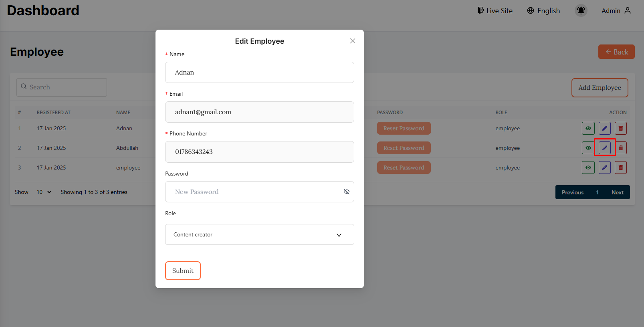Open Live Site link in header
This screenshot has width=644, height=327.
click(495, 11)
